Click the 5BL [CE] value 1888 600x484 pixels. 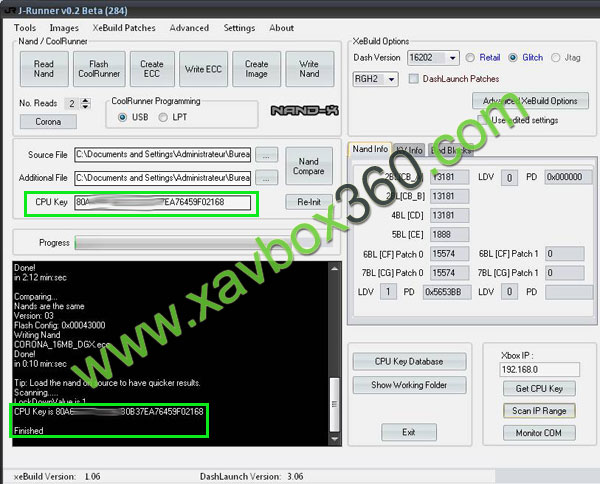450,235
